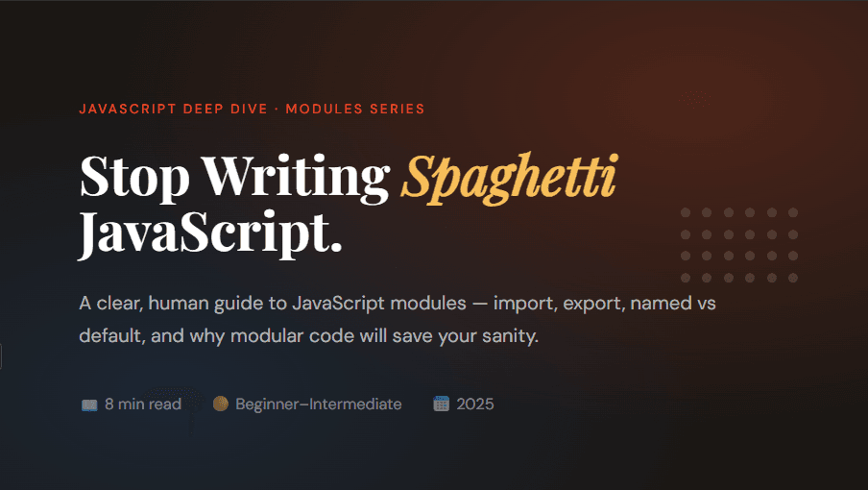
Task: Select the "8 min read" label
Action: 143,404
